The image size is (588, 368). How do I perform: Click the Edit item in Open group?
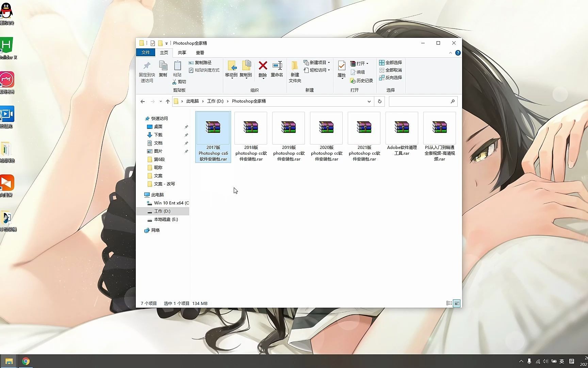(x=358, y=72)
